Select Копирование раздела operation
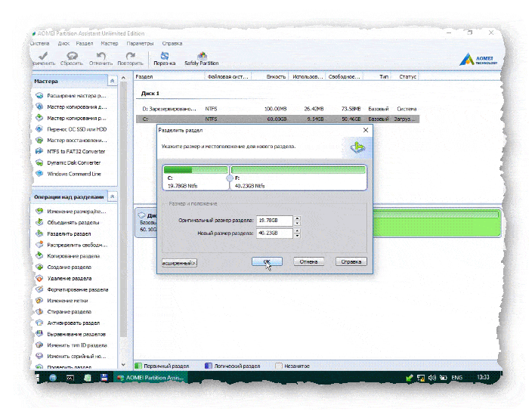The height and width of the screenshot is (411, 532). [x=68, y=256]
